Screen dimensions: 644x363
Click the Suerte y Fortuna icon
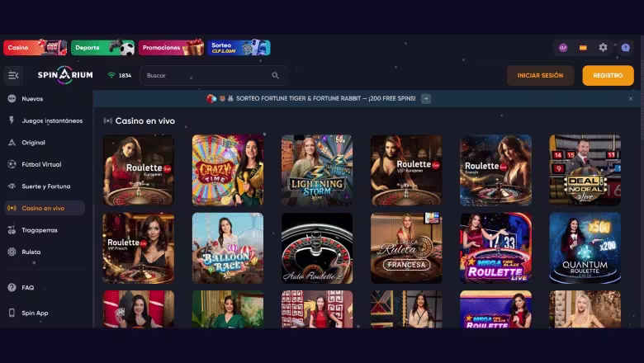(x=12, y=186)
